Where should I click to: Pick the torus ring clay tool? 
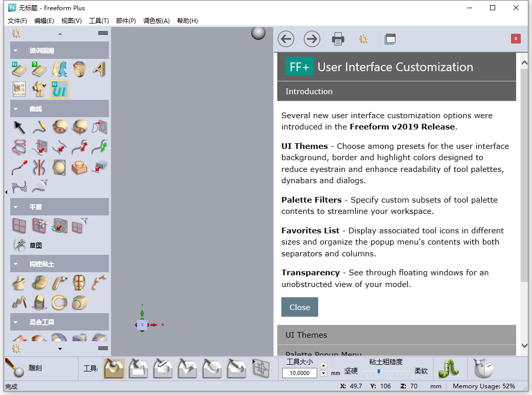[59, 303]
